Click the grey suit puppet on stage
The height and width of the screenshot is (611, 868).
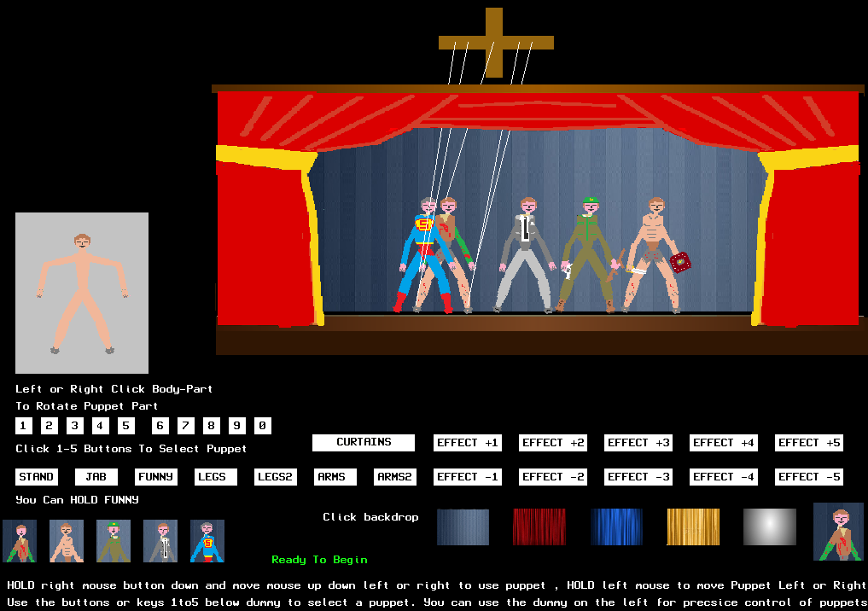(x=526, y=256)
